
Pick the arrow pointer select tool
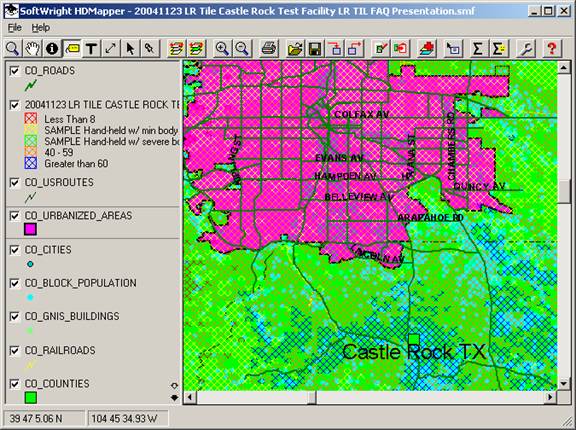[130, 48]
